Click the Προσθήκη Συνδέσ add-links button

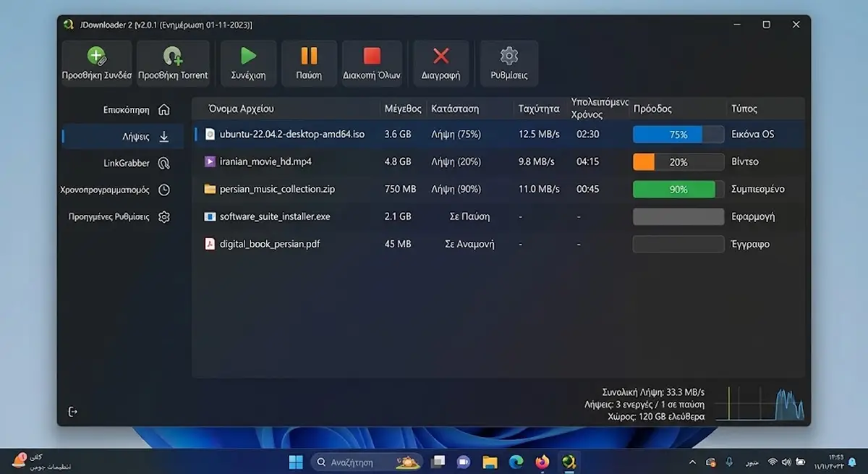point(96,63)
